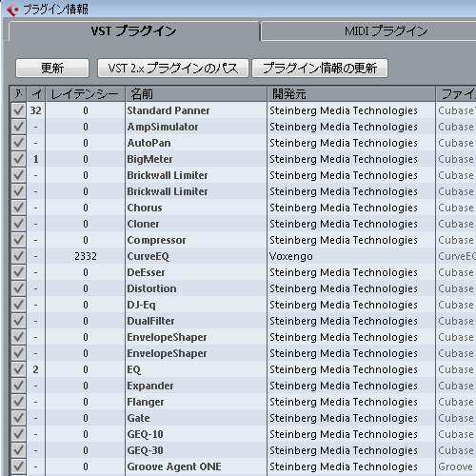Toggle the GEQ-10 plugin checkbox
This screenshot has height=476, width=476.
point(18,434)
